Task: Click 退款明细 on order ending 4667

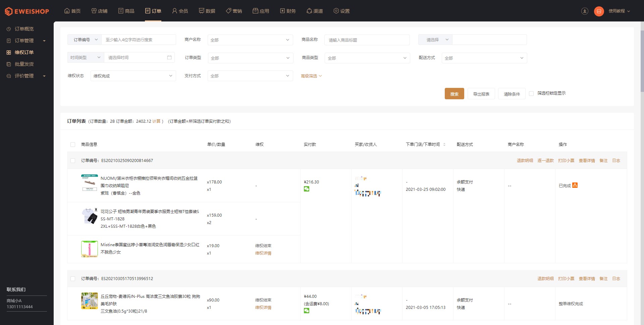Action: click(x=525, y=161)
